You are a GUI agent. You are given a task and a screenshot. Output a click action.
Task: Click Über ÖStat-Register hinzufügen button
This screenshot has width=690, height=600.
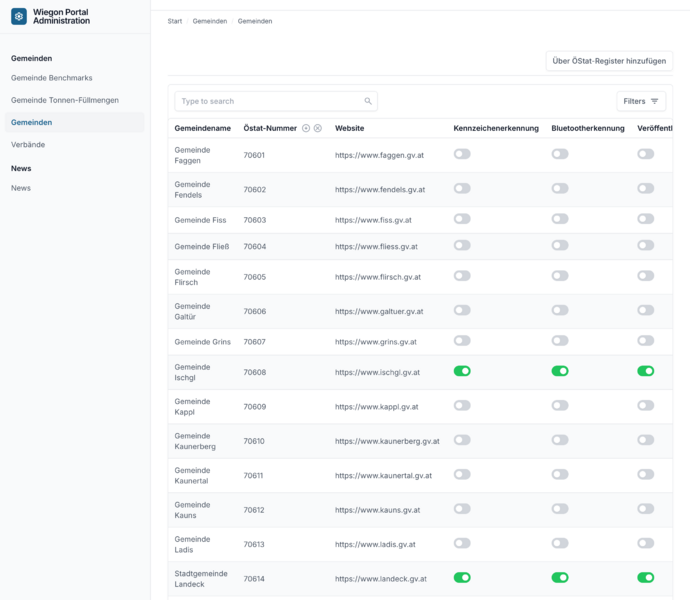coord(609,61)
